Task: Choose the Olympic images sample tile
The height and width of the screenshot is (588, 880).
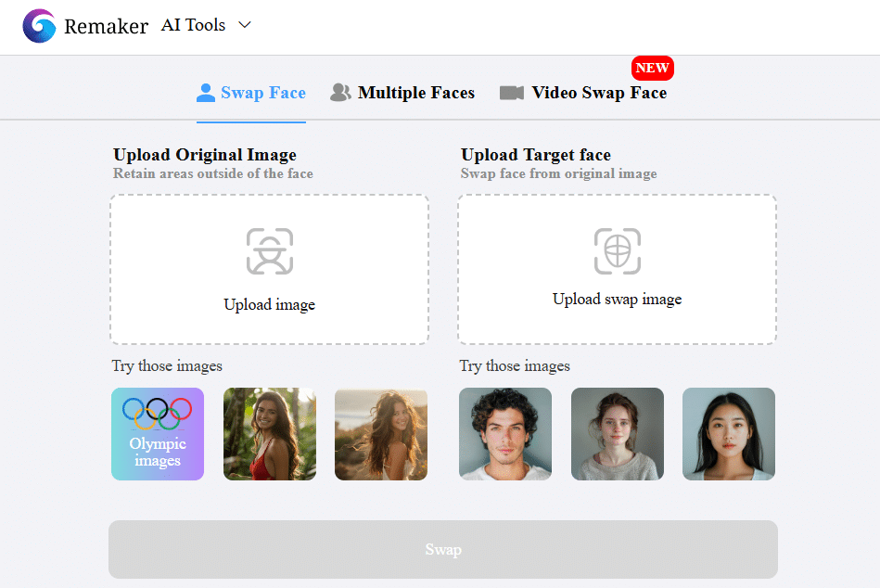Action: tap(158, 434)
